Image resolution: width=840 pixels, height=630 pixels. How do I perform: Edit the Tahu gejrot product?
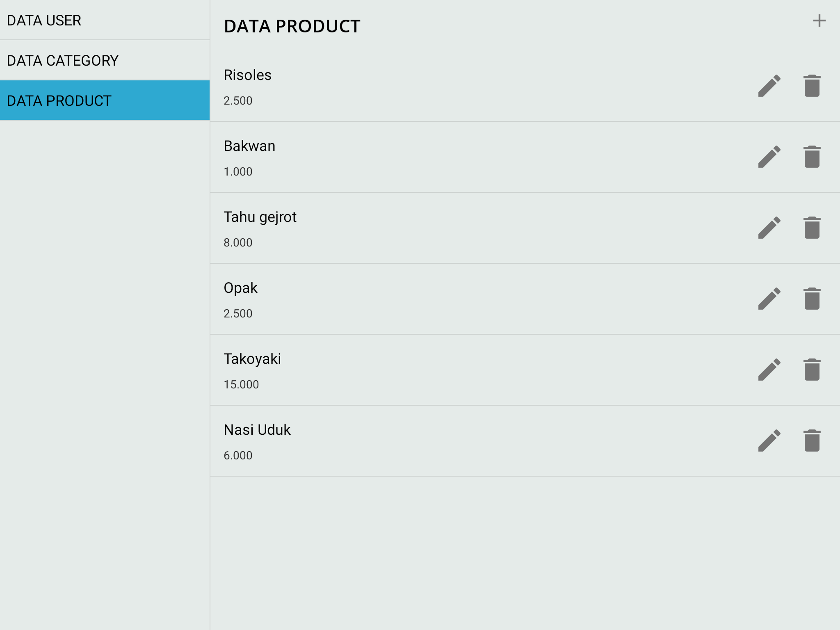(769, 228)
